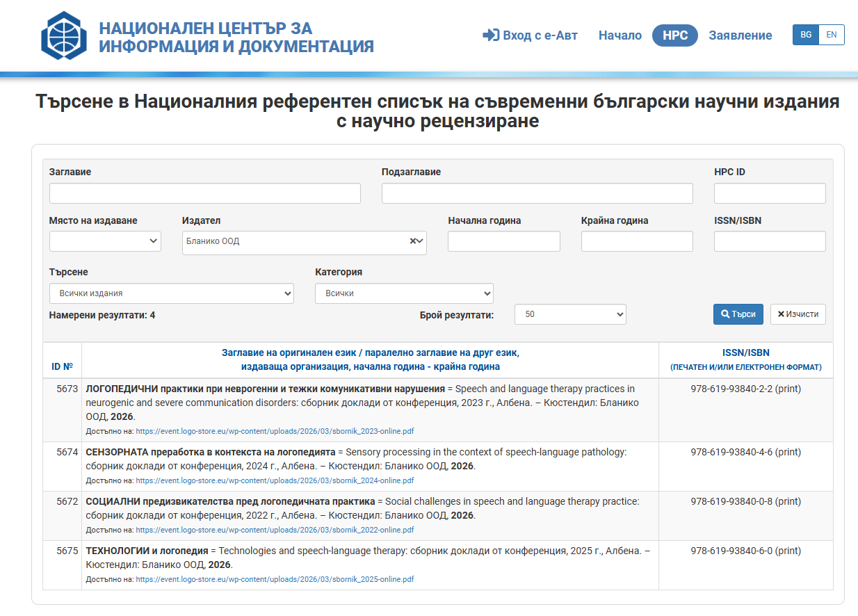Click the login arrow icon beside Вход с е-Авт

tap(491, 35)
